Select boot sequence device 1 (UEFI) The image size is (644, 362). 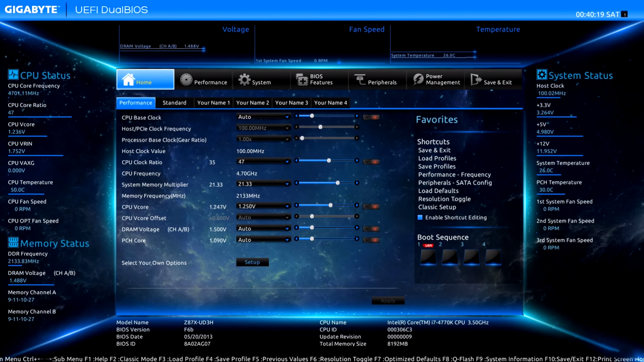point(428,257)
